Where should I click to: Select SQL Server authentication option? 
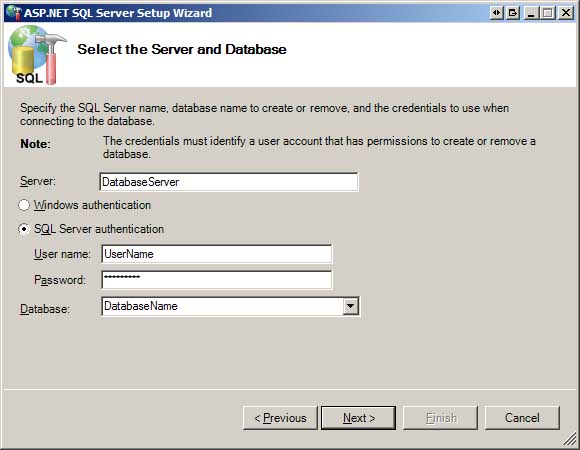click(24, 229)
